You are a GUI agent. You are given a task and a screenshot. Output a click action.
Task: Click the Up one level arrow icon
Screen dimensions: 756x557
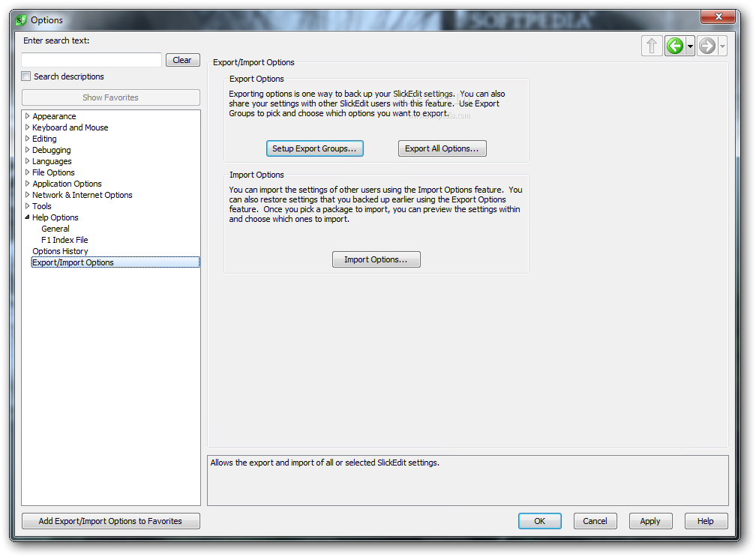[652, 46]
